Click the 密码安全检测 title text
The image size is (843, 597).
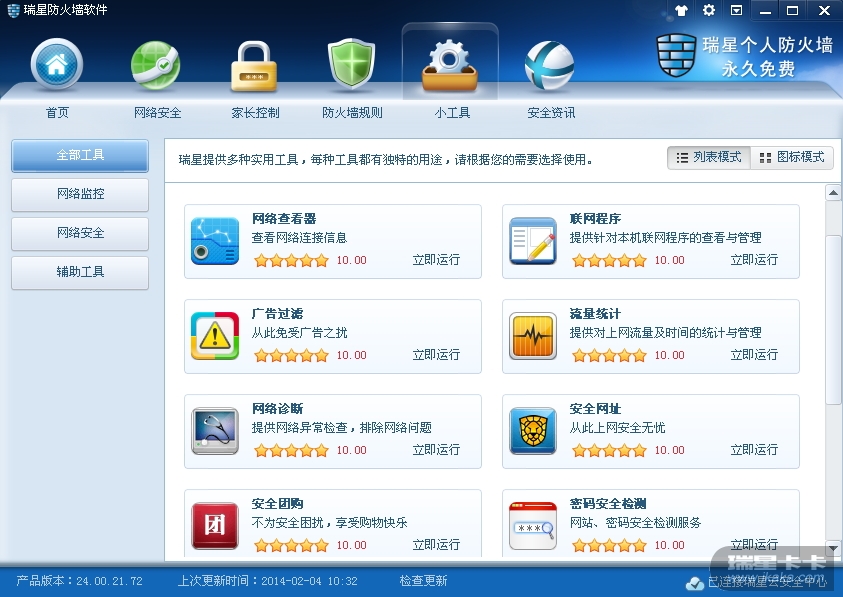pyautogui.click(x=608, y=504)
